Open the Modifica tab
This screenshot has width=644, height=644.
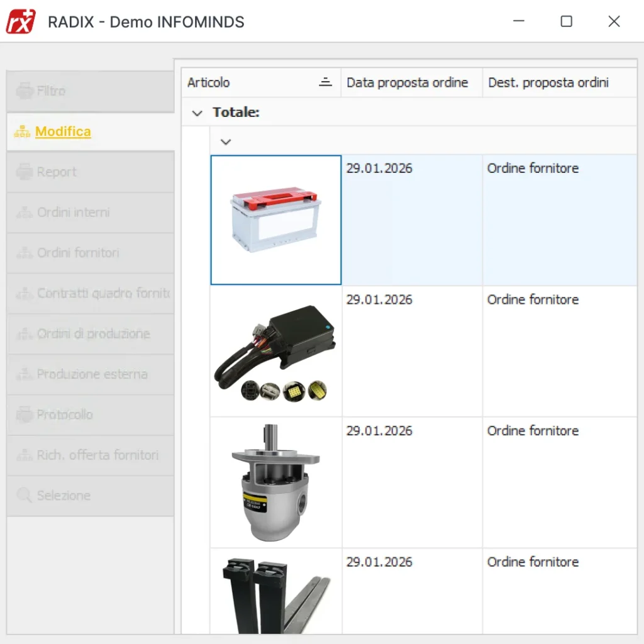(63, 132)
